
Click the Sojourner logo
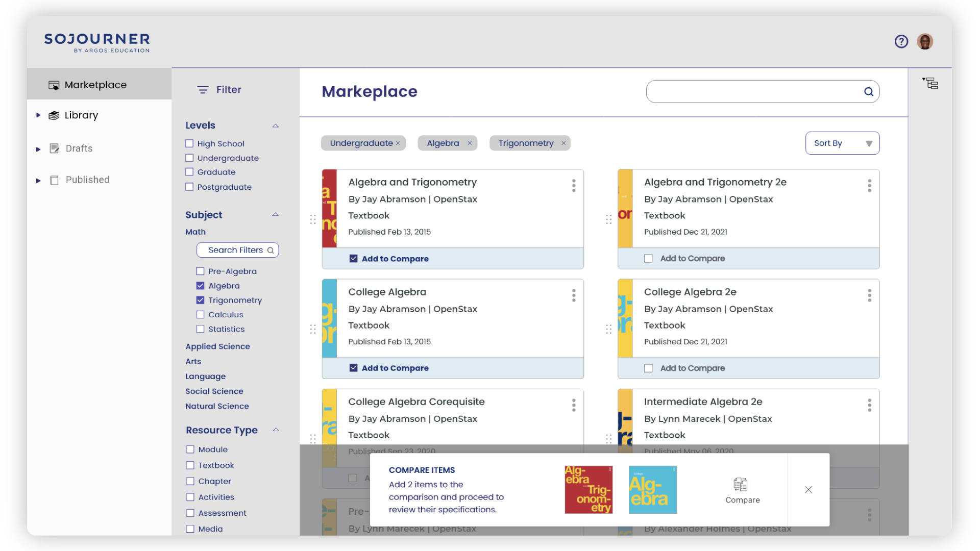tap(97, 43)
